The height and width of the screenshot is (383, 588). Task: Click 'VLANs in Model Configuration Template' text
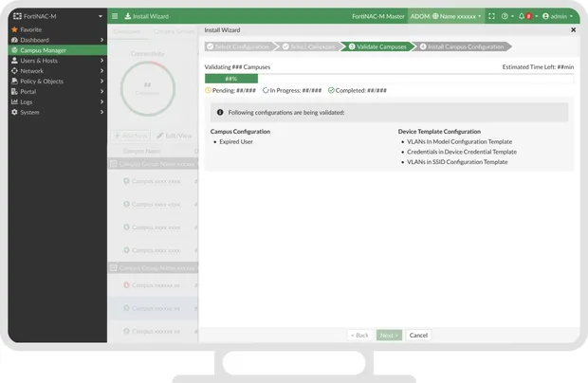point(459,141)
